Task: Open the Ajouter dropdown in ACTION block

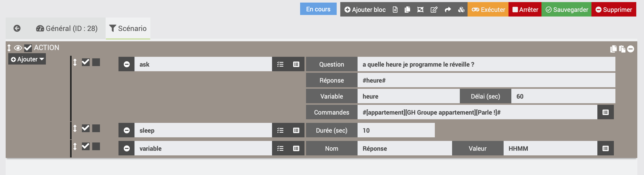Action: (27, 59)
